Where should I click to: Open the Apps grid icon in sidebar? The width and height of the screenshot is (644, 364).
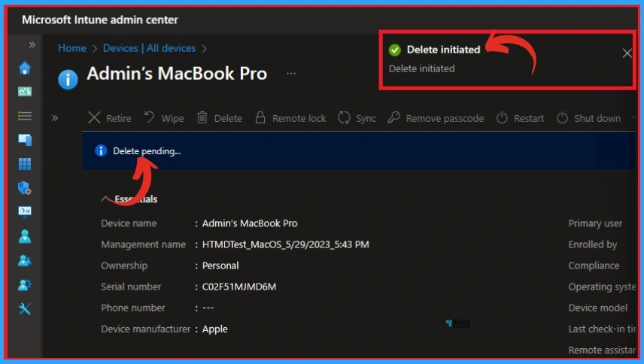tap(25, 164)
